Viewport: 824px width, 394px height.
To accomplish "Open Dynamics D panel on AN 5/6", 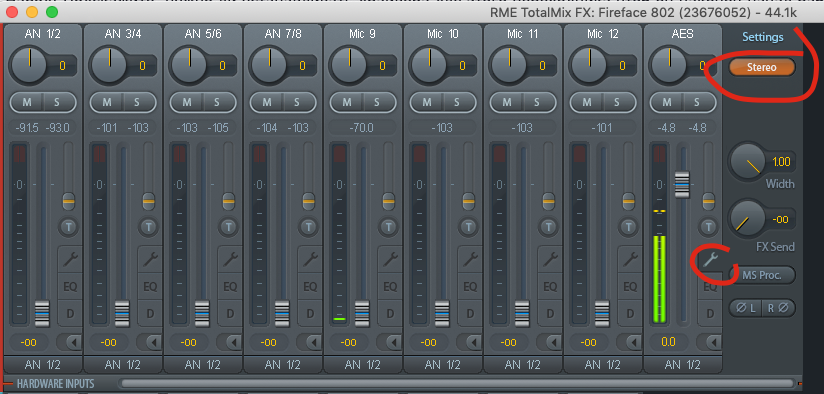I will click(x=230, y=314).
